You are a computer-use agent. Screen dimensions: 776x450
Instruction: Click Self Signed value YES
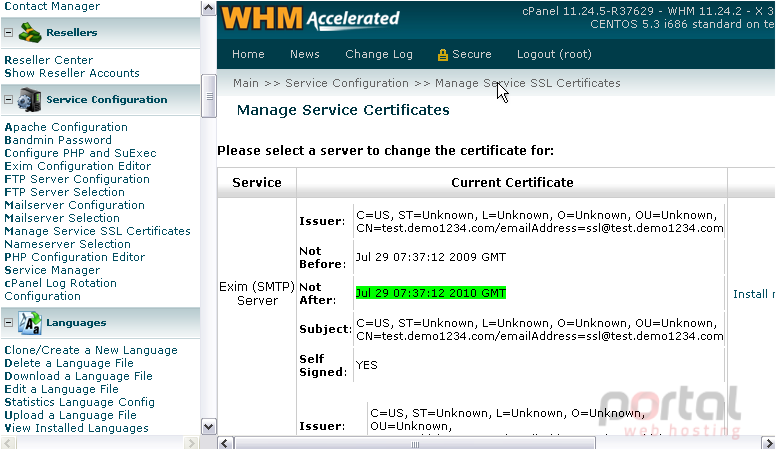[x=367, y=365]
